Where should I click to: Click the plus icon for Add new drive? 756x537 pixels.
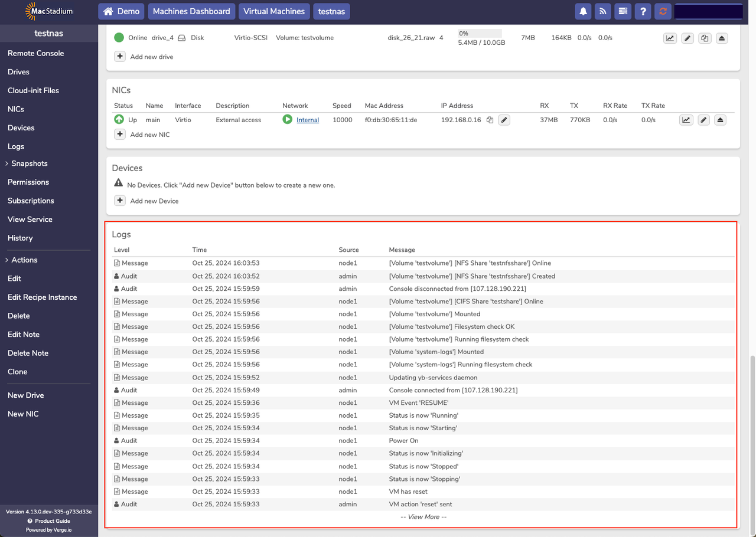120,57
